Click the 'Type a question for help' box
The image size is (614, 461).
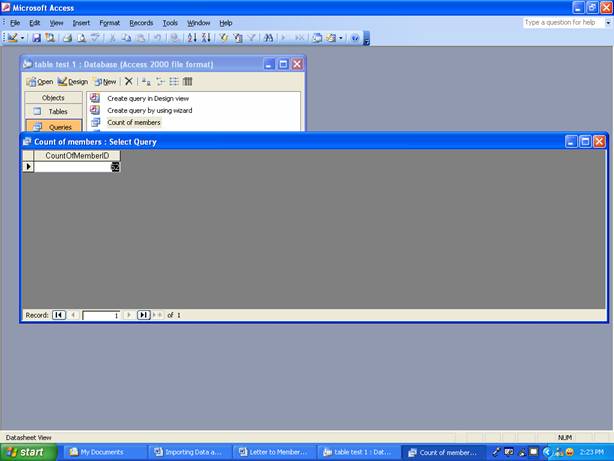563,23
